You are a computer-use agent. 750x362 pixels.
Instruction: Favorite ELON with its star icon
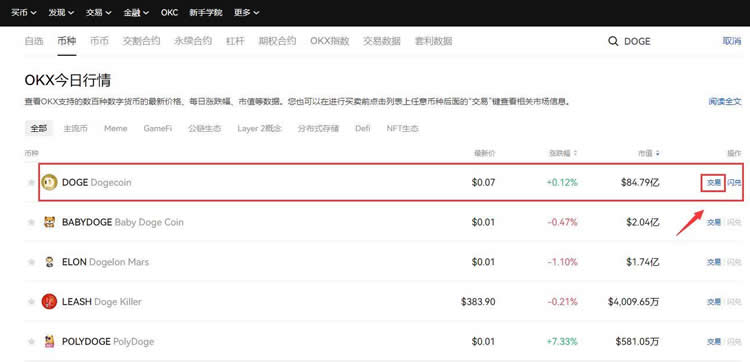(x=32, y=262)
